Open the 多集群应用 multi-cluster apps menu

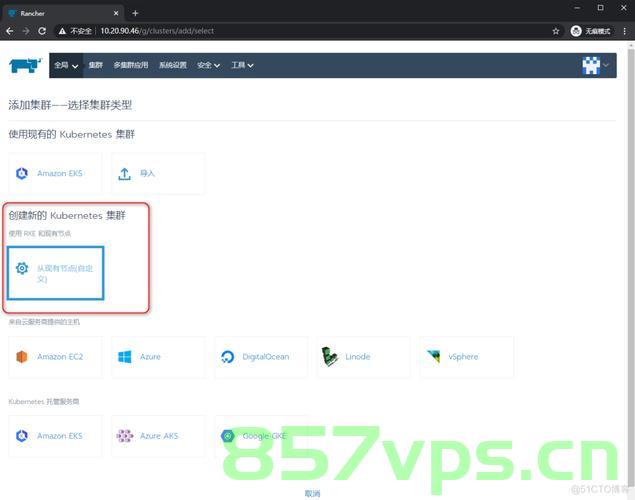click(131, 65)
